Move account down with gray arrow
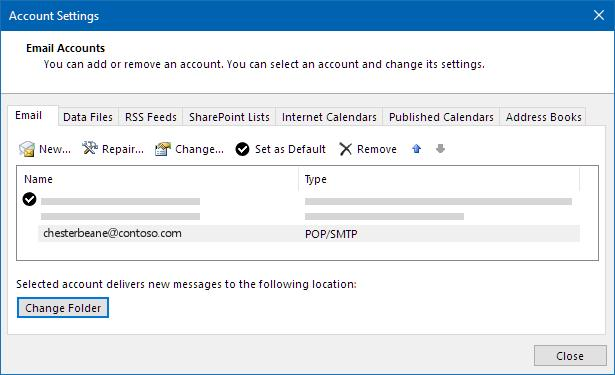The height and width of the screenshot is (375, 615). point(440,149)
